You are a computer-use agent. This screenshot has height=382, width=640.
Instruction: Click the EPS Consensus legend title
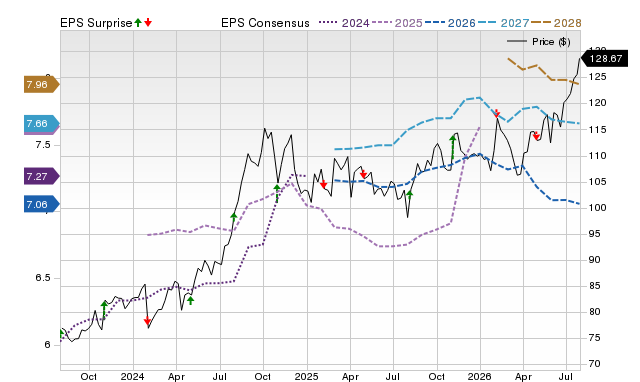click(265, 23)
